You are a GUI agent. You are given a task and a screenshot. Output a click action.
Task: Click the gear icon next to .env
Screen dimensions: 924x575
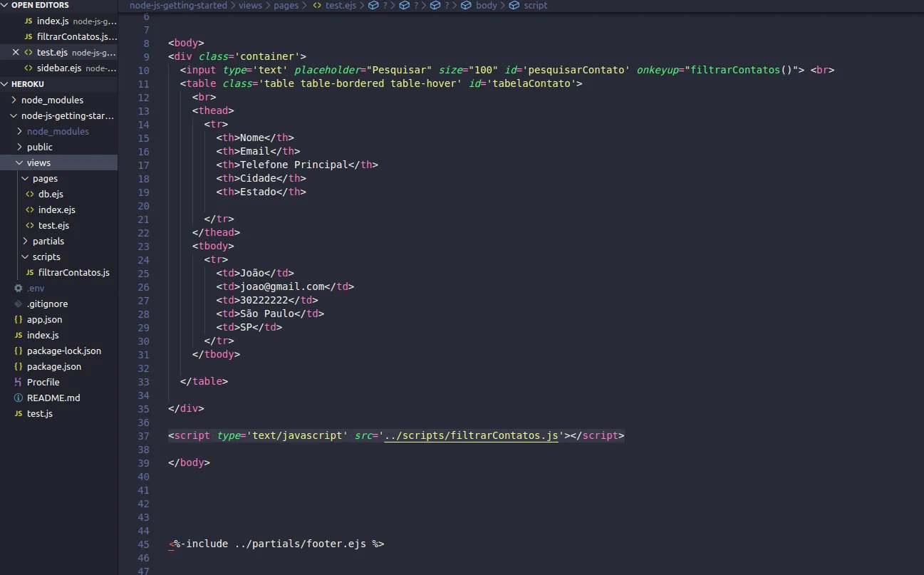pyautogui.click(x=19, y=289)
